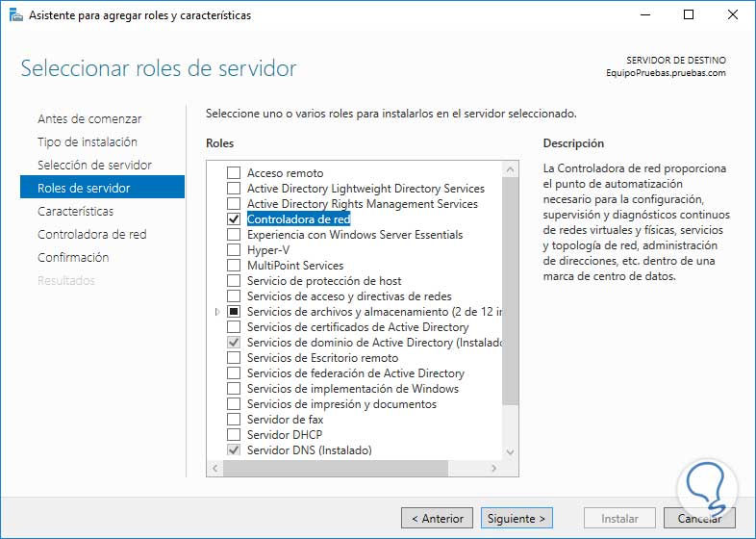The height and width of the screenshot is (539, 756).
Task: Enable Servicios de federación de Active Directory checkbox
Action: click(234, 373)
